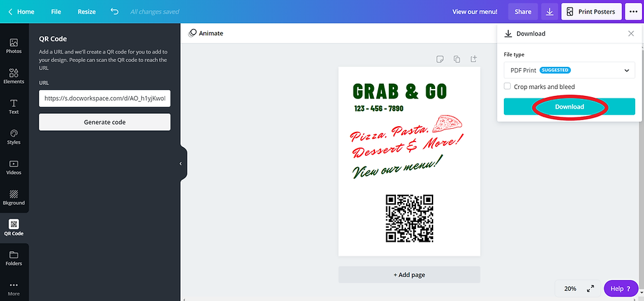This screenshot has width=644, height=301.
Task: Open the Videos sidebar panel
Action: coord(13,168)
